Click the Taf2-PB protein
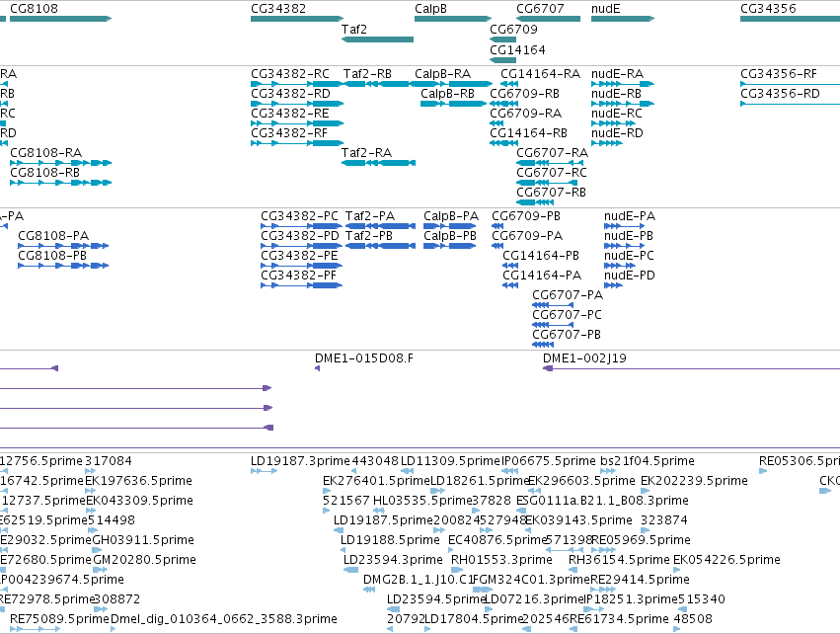This screenshot has width=840, height=634. pos(369,236)
